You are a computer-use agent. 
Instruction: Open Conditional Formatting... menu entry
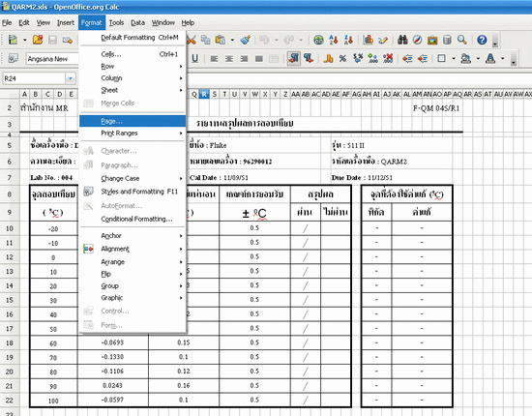(x=133, y=219)
